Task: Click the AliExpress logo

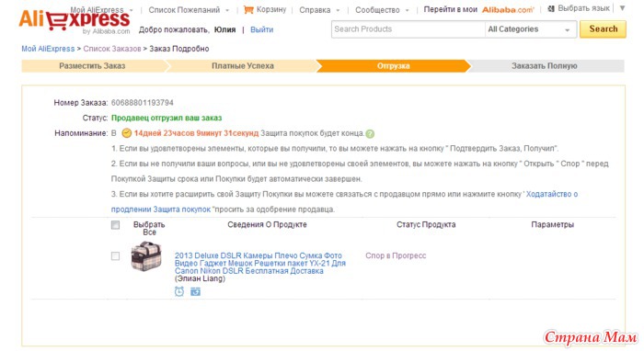Action: pos(75,22)
